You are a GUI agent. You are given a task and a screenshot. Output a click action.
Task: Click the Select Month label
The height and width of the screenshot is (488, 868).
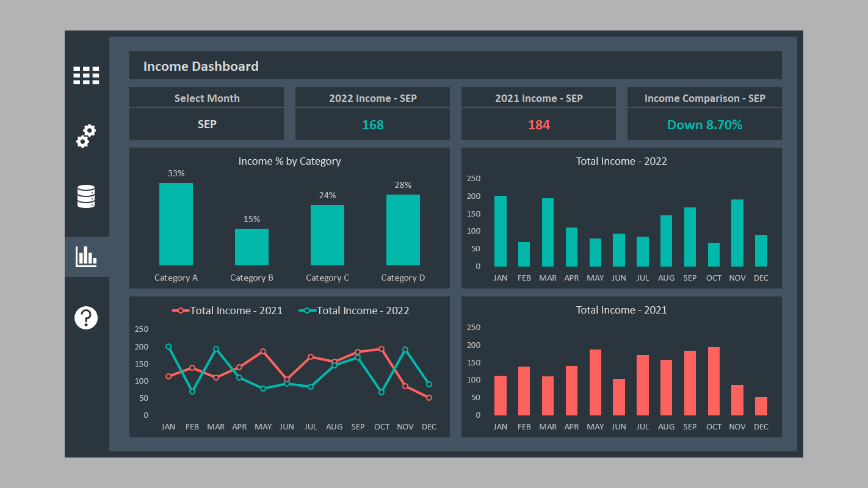pyautogui.click(x=207, y=98)
